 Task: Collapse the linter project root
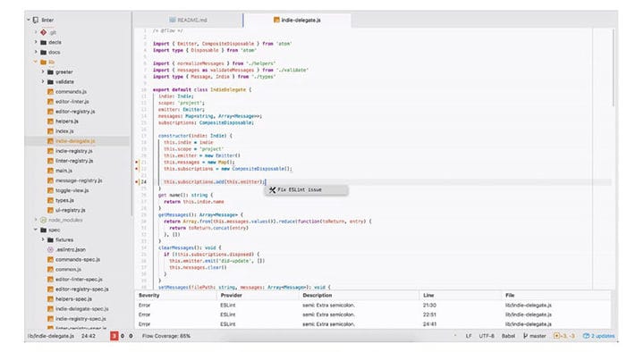coord(29,20)
